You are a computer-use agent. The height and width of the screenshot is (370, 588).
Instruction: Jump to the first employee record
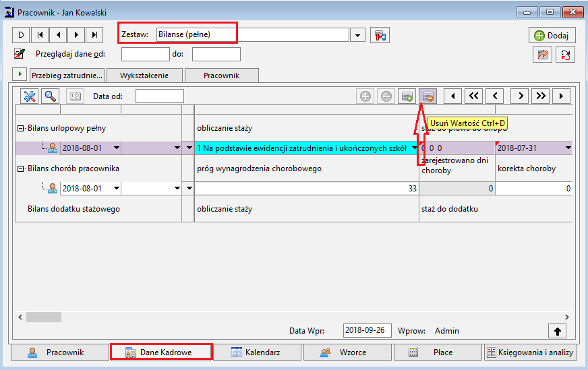tap(40, 35)
